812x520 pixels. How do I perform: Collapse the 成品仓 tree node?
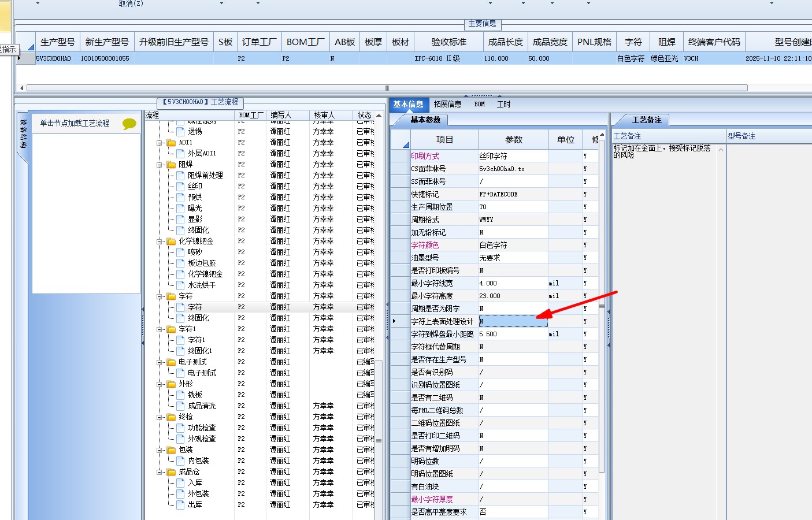(160, 471)
